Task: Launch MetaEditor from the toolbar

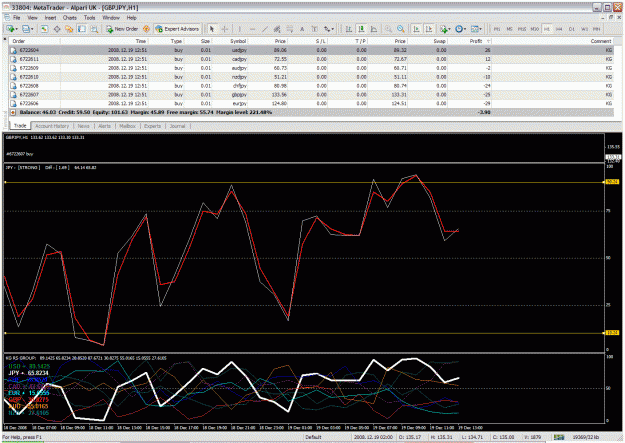Action: coord(146,29)
